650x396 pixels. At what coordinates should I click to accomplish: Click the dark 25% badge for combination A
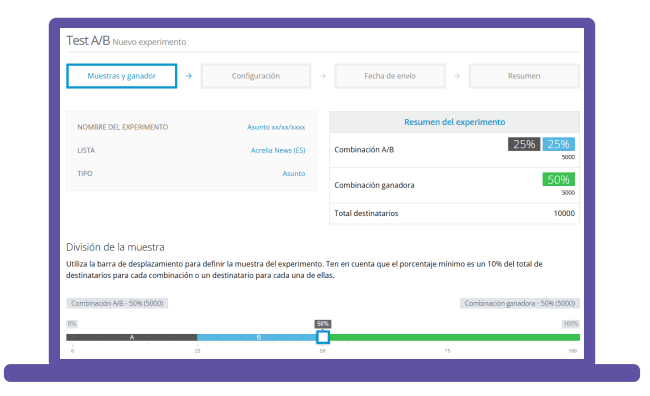[x=524, y=144]
